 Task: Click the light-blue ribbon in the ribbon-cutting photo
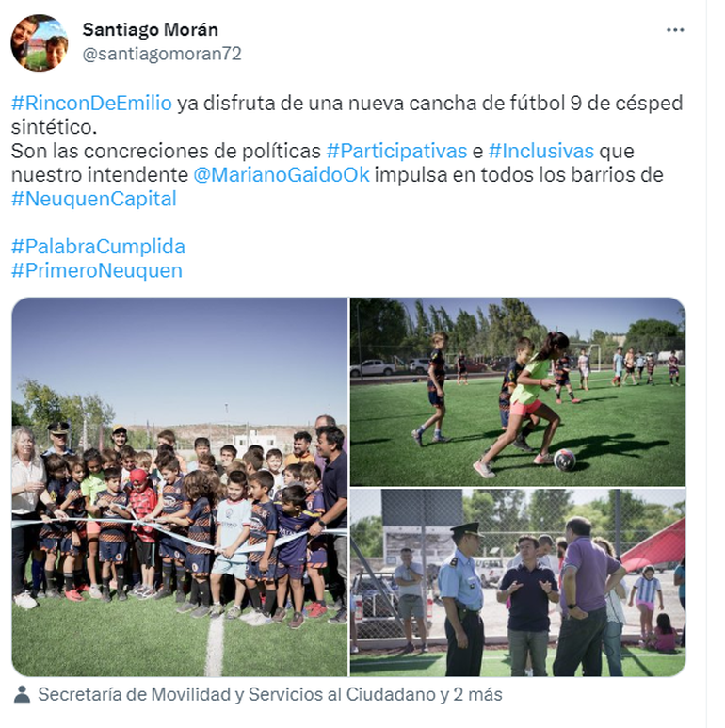[x=180, y=533]
